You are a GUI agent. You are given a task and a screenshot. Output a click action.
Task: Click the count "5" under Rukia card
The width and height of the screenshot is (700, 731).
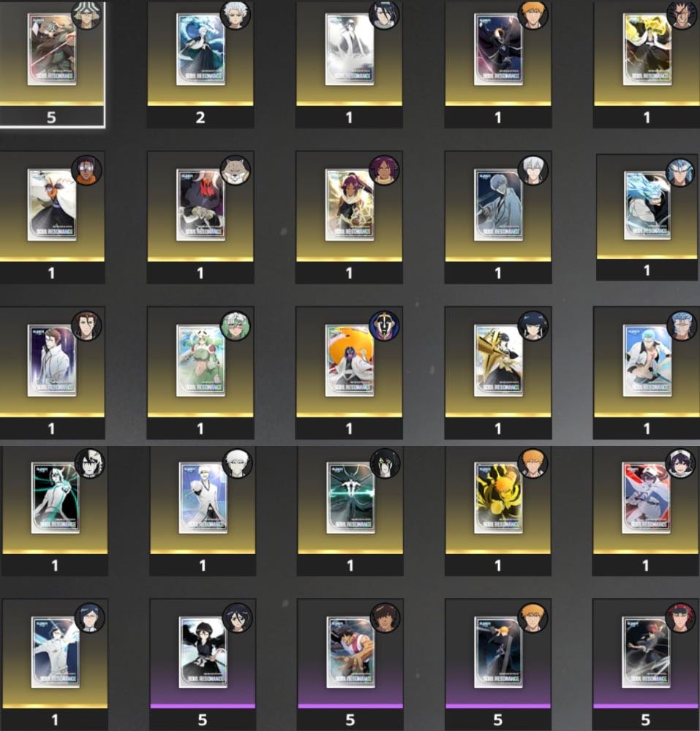tap(203, 720)
